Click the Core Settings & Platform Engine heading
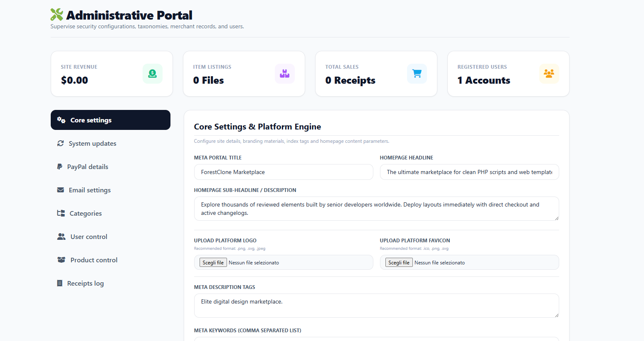 [x=257, y=127]
